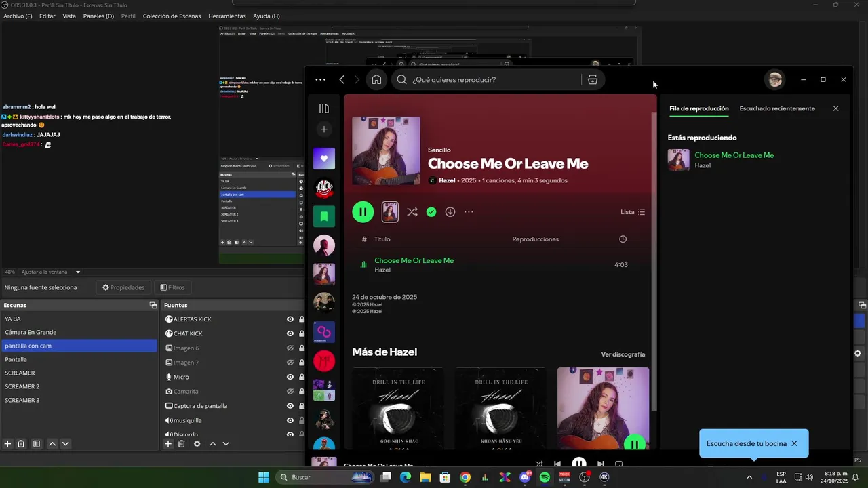This screenshot has height=488, width=868.
Task: Undock the Escenas panel
Action: [153, 305]
